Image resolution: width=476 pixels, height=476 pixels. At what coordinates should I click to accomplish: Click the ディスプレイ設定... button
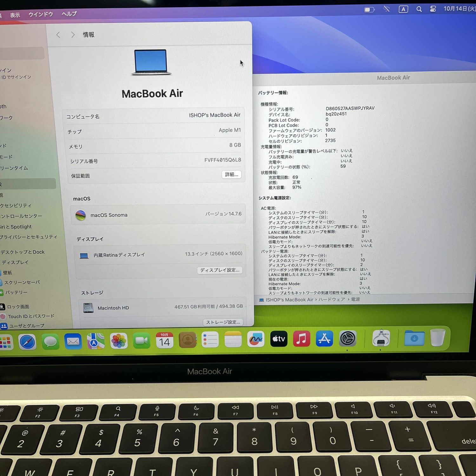pyautogui.click(x=220, y=270)
